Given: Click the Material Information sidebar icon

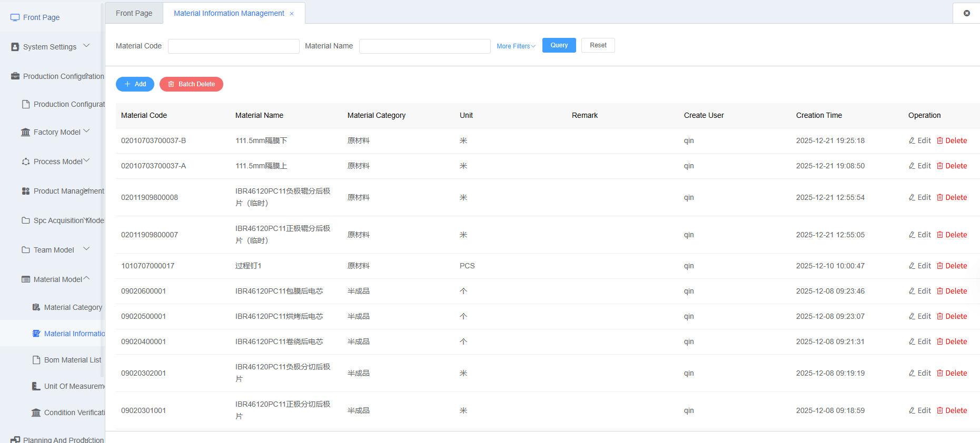Looking at the screenshot, I should [x=36, y=334].
